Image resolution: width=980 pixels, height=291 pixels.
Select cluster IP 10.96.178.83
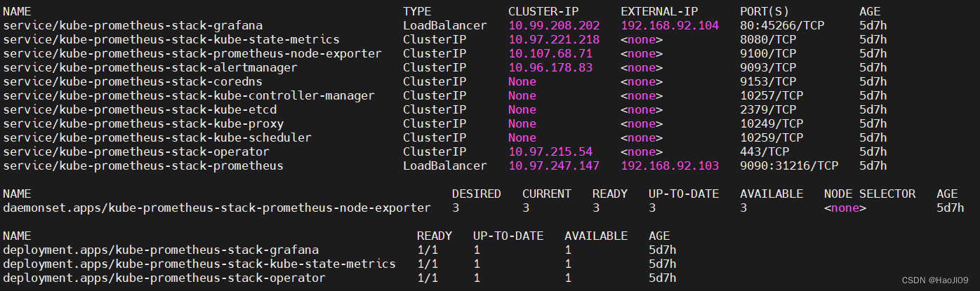pyautogui.click(x=550, y=67)
